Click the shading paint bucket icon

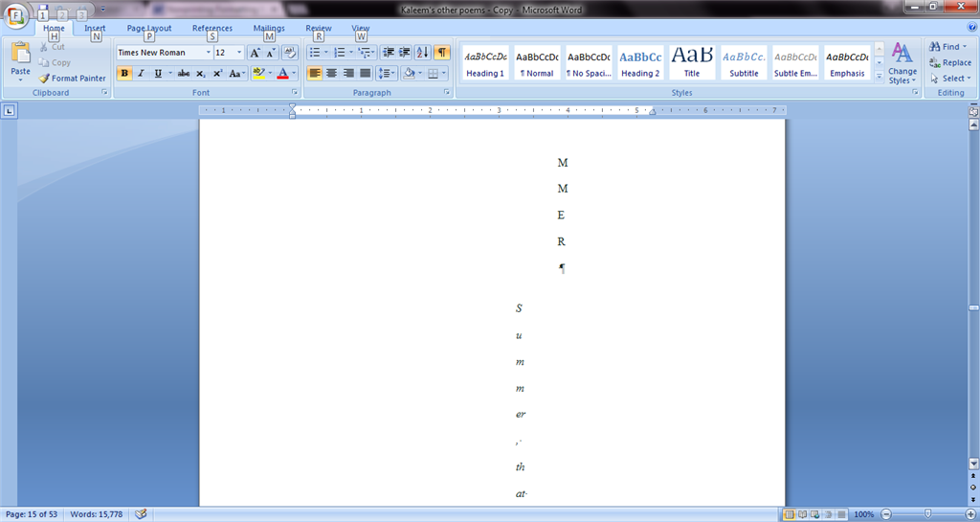tap(410, 73)
